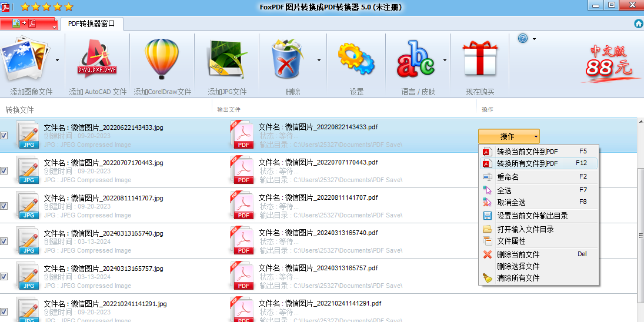Click the Add Image Files photo icon
This screenshot has width=644, height=322.
26,59
